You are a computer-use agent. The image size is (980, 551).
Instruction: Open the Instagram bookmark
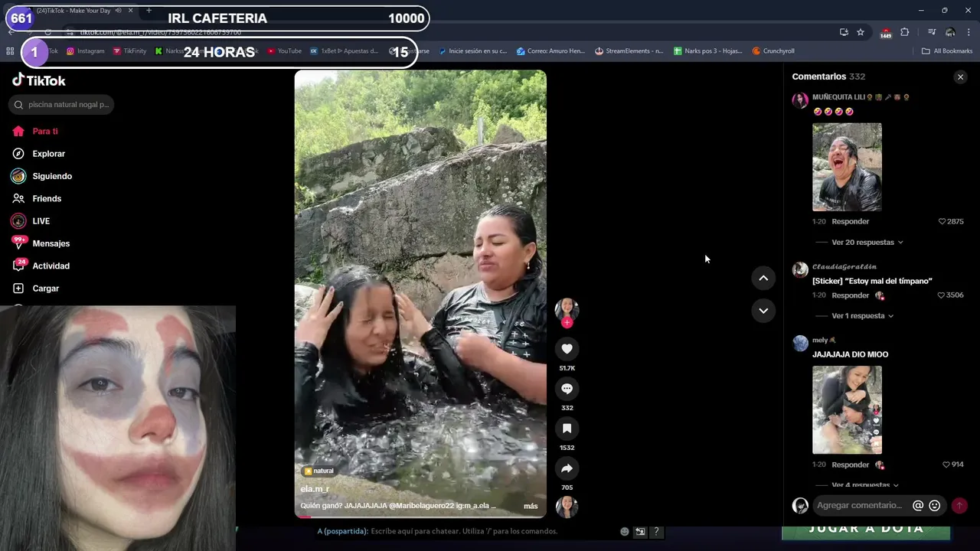(85, 51)
